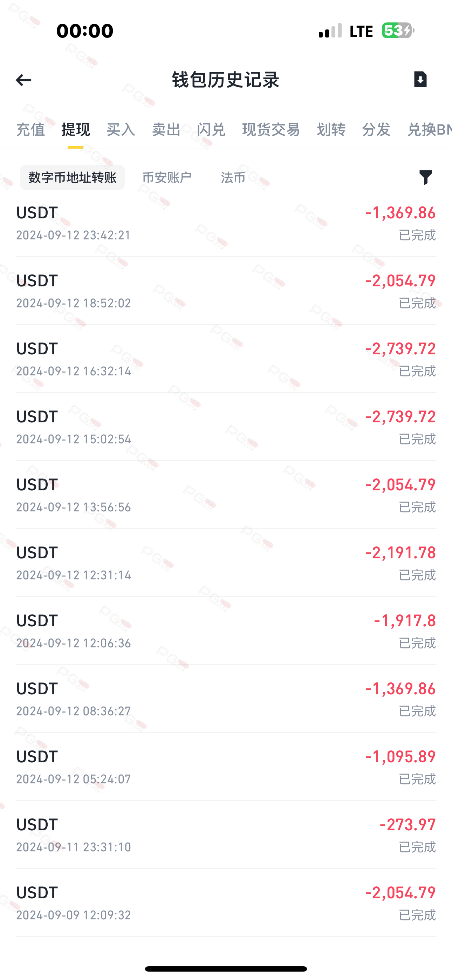Go to the 划转 tab
Screen dimensions: 452x980
331,129
